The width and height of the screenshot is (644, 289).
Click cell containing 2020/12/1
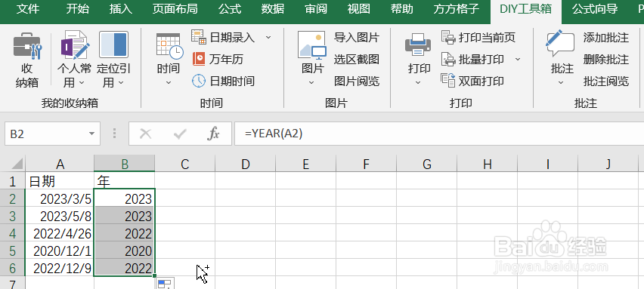click(x=60, y=250)
